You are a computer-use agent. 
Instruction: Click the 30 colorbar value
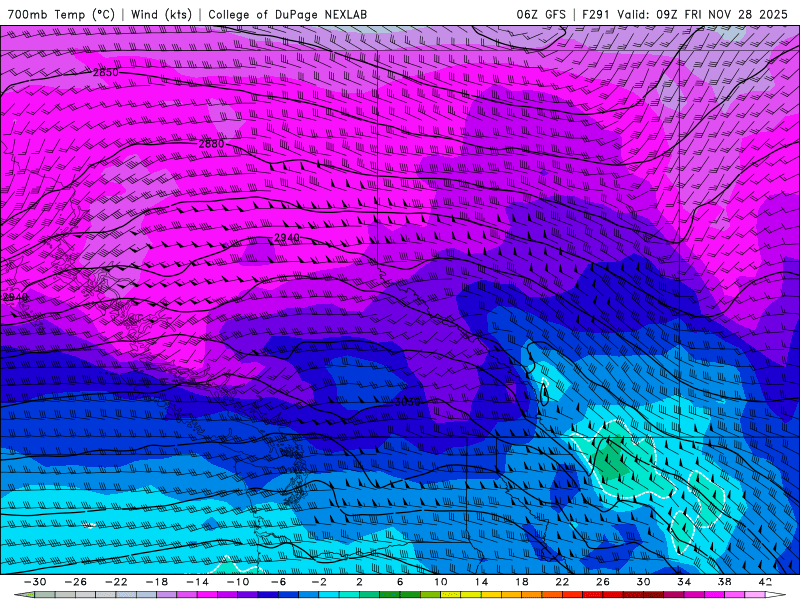(643, 582)
